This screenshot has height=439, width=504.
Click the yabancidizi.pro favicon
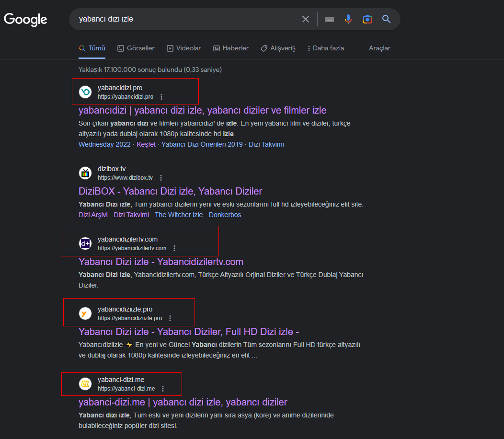(x=85, y=92)
